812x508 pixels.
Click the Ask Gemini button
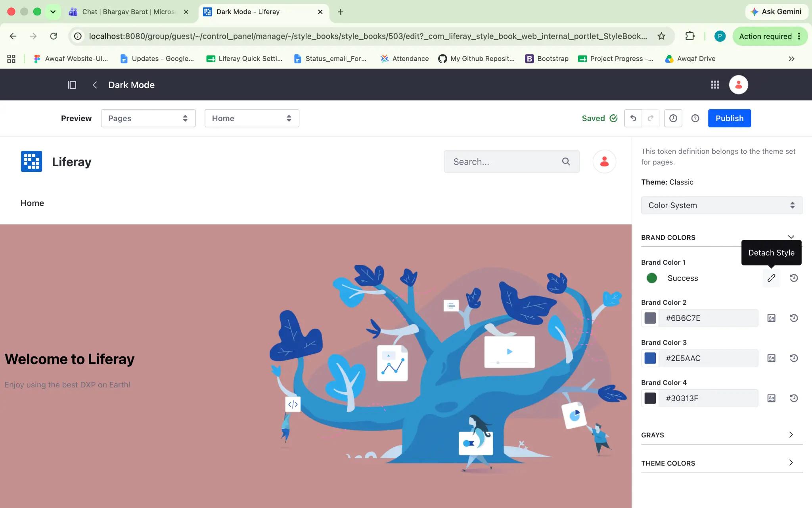776,12
